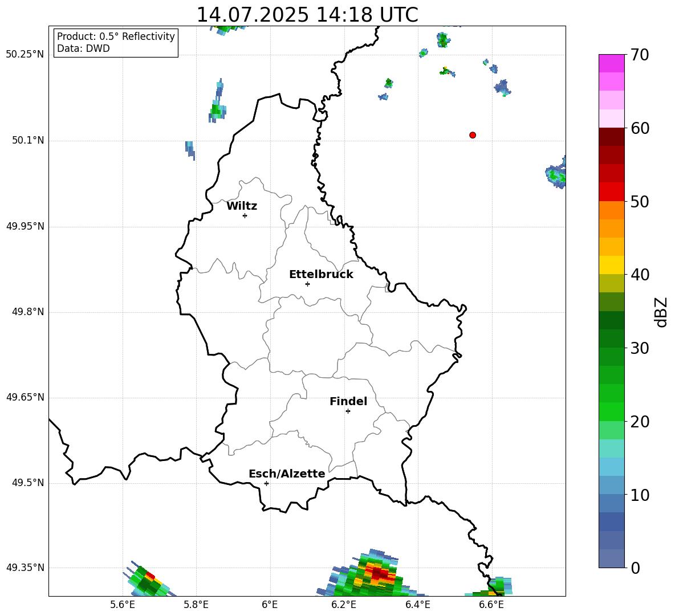
Task: Pick the bright green colorbar segment at 20
Action: 612,411
